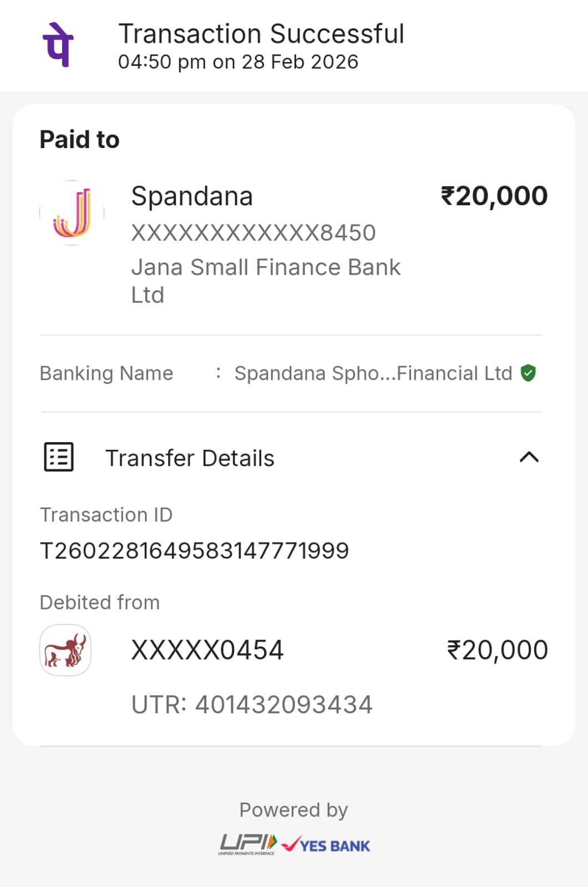This screenshot has width=588, height=887.
Task: Select the Transaction ID number T2602281649583147771999
Action: (195, 551)
